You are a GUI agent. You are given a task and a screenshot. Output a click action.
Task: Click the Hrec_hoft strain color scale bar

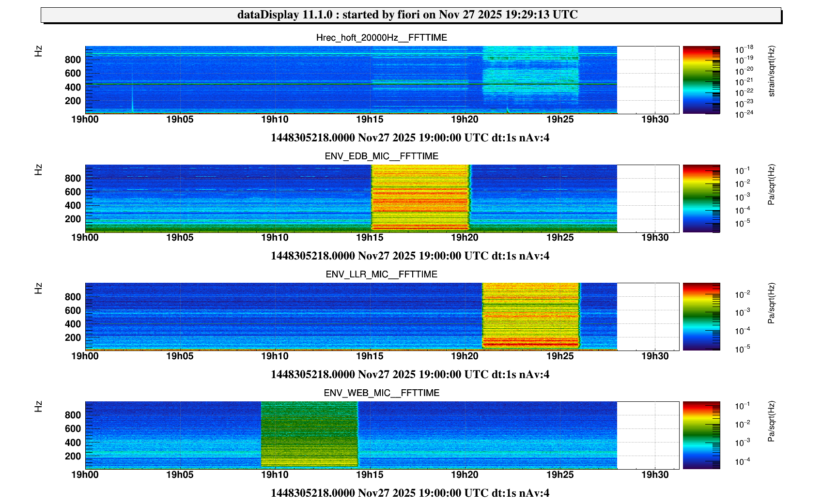click(701, 80)
